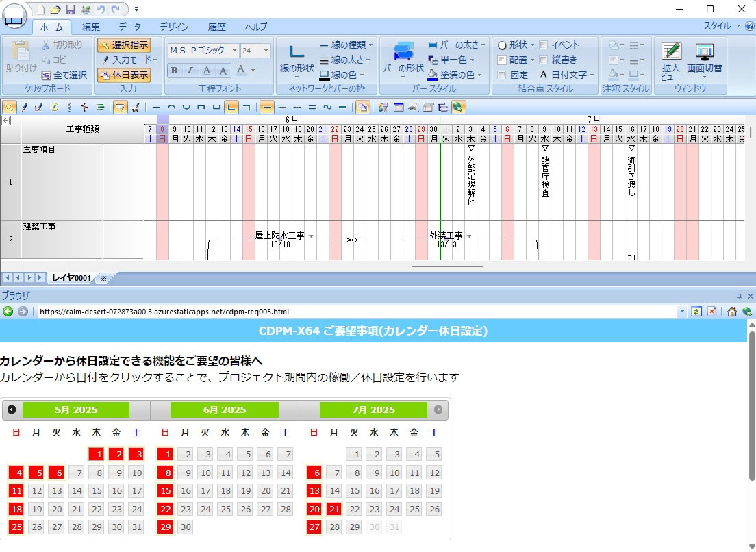
Task: Open the 履歴 ribbon tab
Action: tap(217, 27)
